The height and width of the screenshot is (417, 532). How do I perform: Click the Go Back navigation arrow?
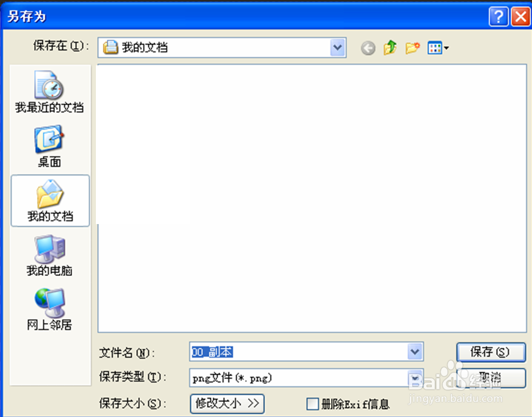tap(368, 48)
